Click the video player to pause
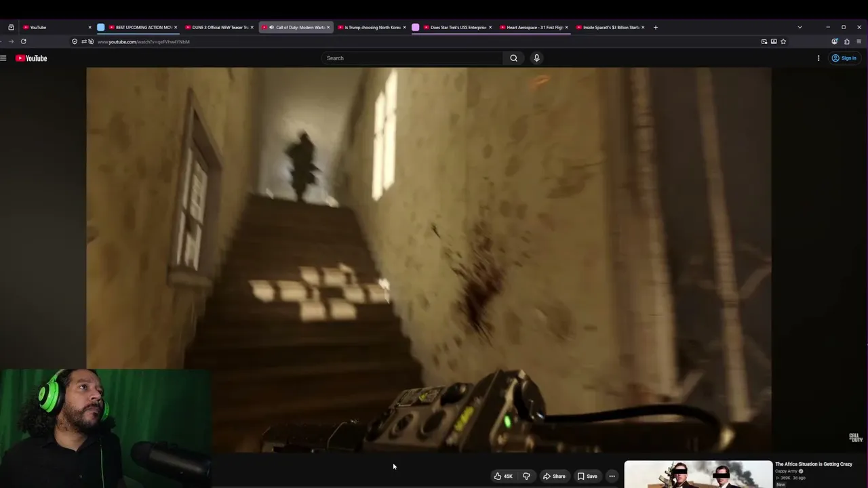 pos(429,260)
